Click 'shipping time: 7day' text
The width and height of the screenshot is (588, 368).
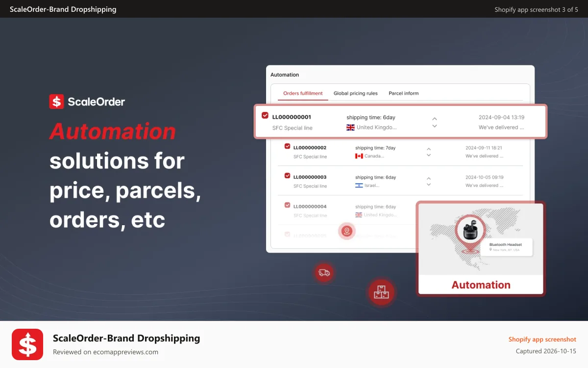375,148
